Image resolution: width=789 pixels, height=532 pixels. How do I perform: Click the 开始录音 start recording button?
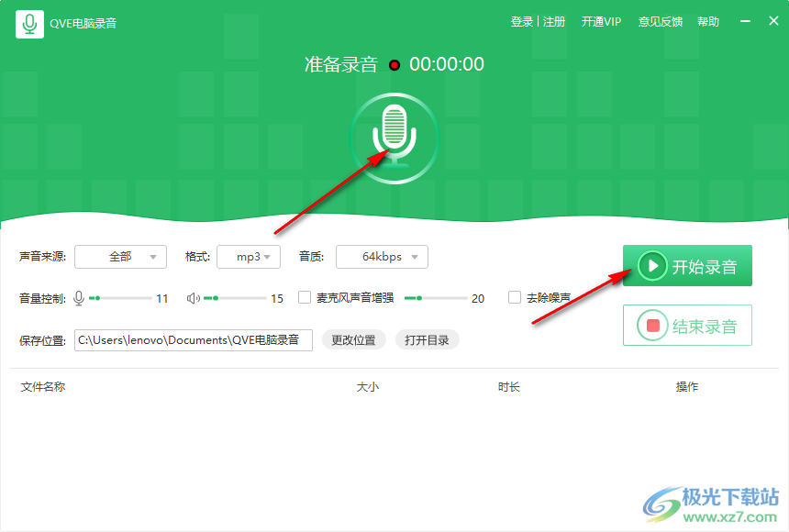(687, 265)
